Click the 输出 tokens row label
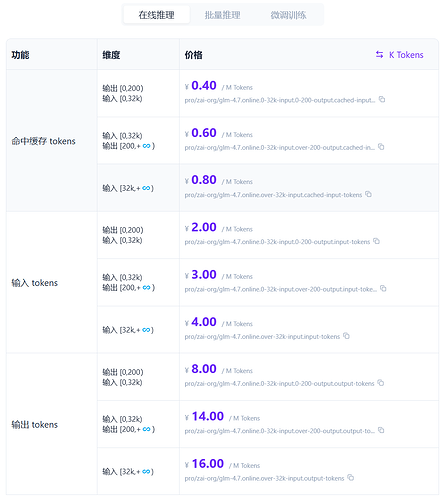Viewport: 441px width, 500px height. tap(35, 425)
